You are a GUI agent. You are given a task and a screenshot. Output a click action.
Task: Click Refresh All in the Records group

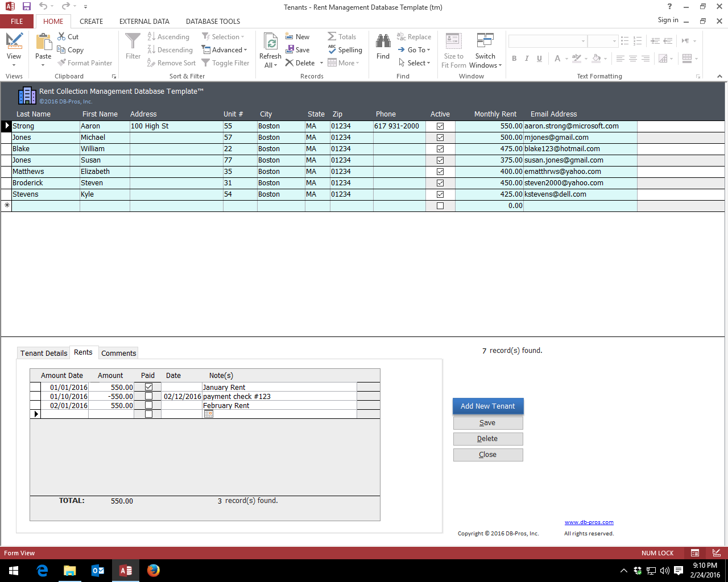point(270,49)
